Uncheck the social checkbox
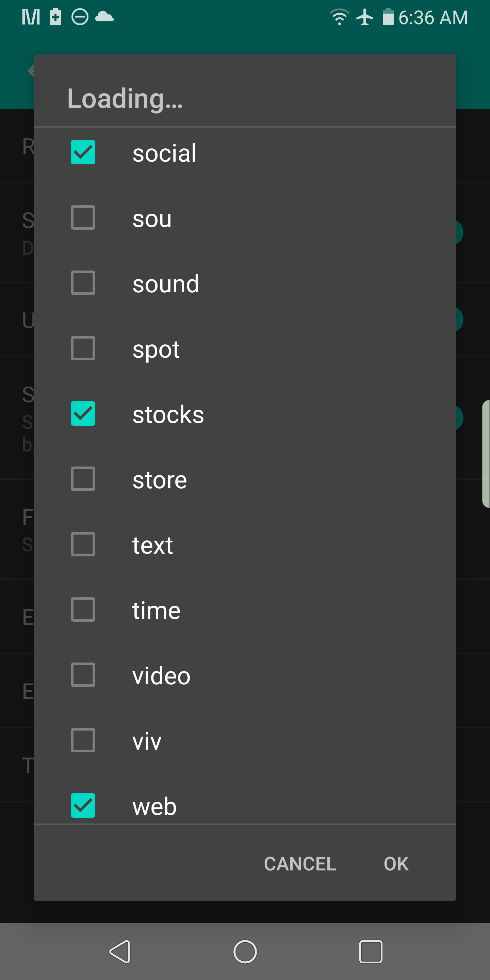 pos(83,152)
